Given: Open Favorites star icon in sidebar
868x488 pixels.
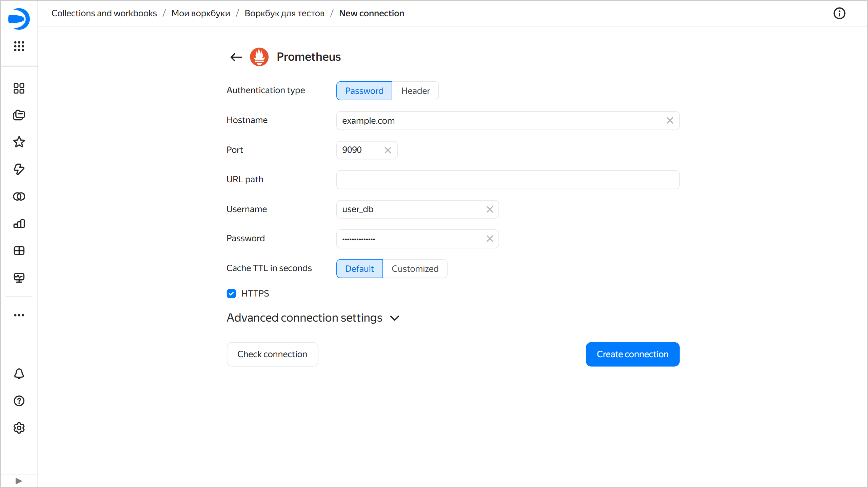Looking at the screenshot, I should click(x=19, y=142).
